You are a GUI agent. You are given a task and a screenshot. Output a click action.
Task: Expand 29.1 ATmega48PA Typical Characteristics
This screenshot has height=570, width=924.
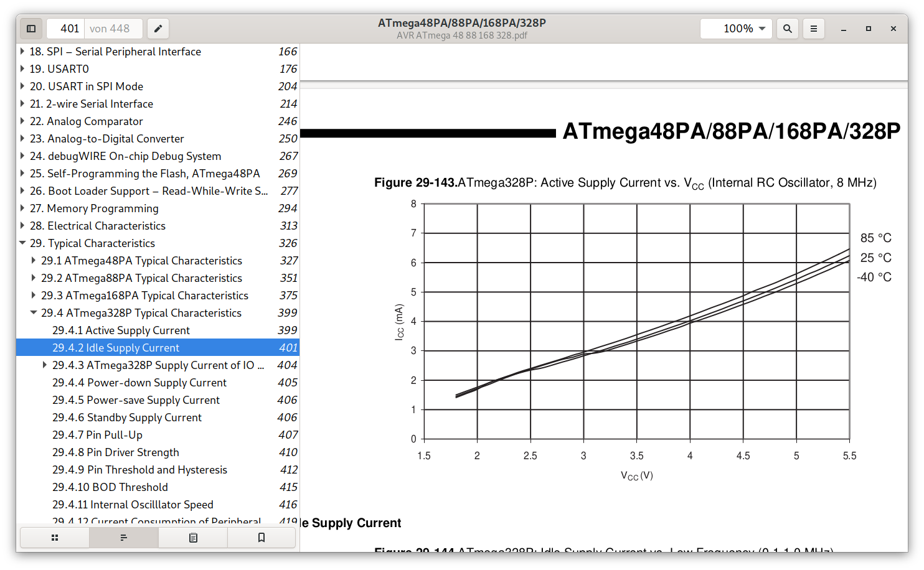tap(34, 261)
